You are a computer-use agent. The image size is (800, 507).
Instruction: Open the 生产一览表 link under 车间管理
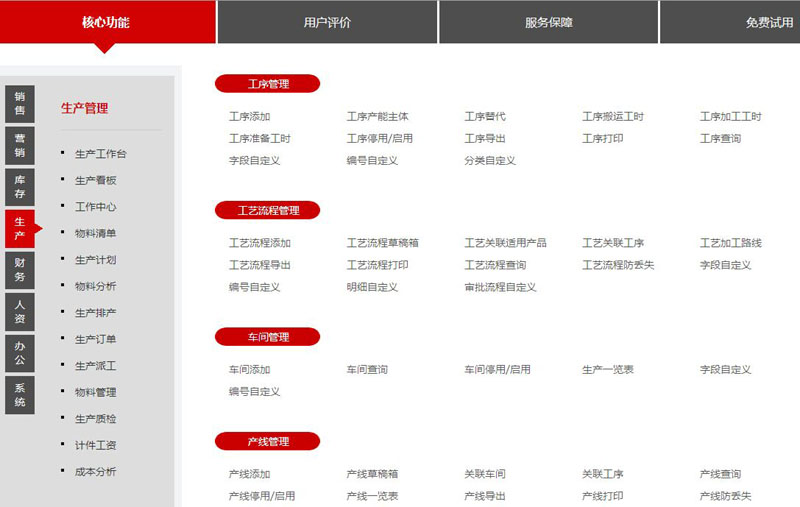point(607,370)
